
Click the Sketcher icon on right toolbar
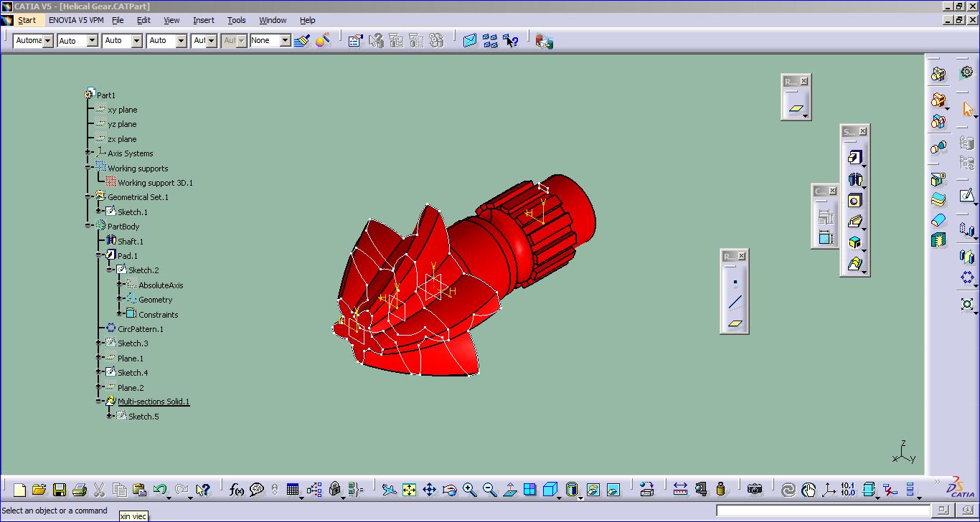(967, 195)
